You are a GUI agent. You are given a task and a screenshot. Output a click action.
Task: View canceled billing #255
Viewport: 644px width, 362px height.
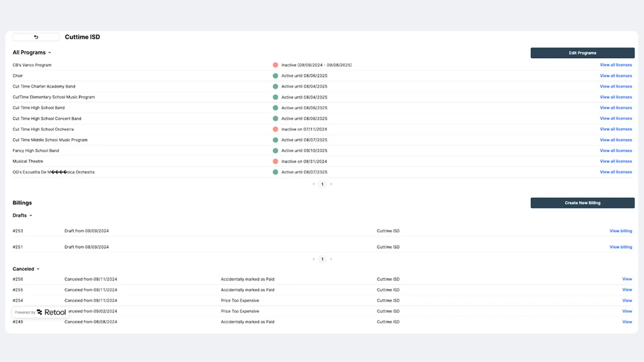pyautogui.click(x=627, y=290)
